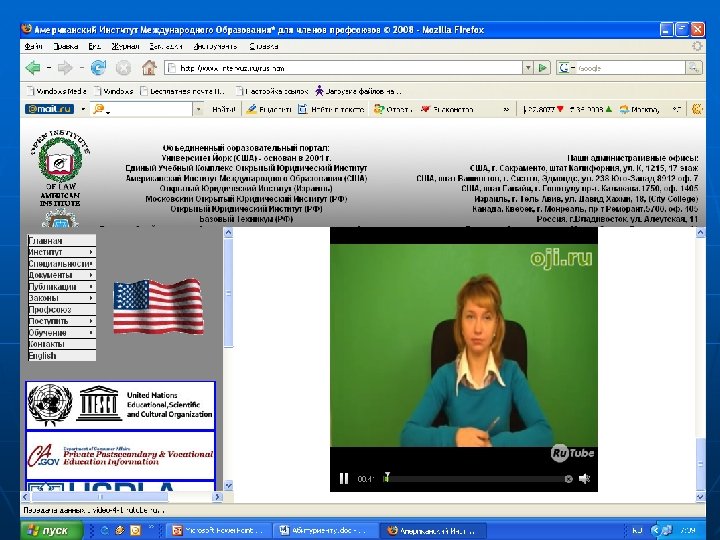This screenshot has width=720, height=540.
Task: Click the video progress slider bar
Action: coord(474,479)
